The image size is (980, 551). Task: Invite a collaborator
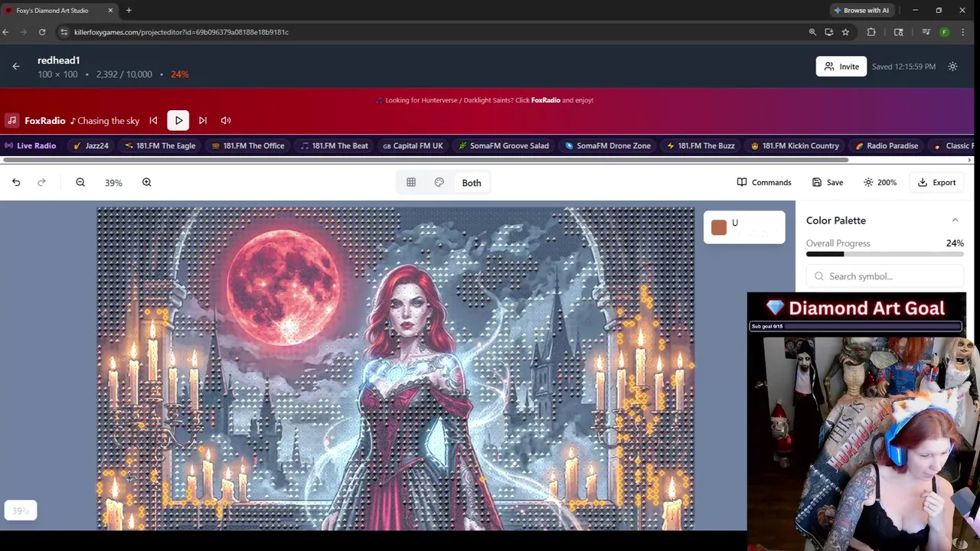click(x=841, y=67)
